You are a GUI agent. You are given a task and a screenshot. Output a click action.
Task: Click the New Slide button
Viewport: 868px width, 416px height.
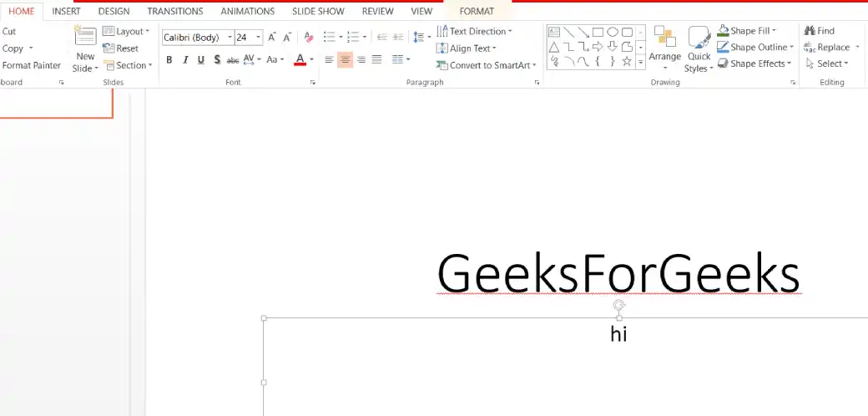pyautogui.click(x=85, y=50)
